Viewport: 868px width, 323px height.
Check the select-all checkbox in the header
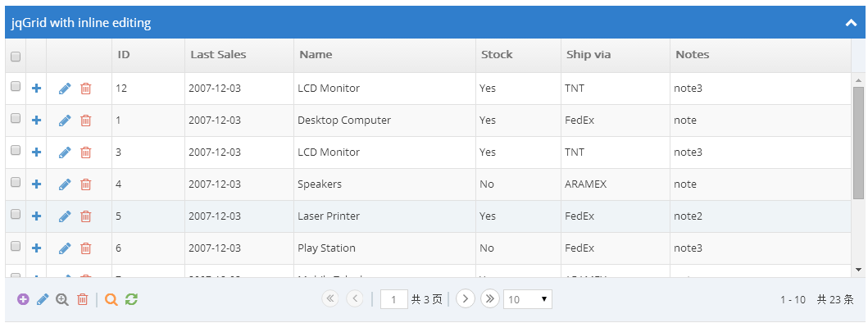click(16, 56)
